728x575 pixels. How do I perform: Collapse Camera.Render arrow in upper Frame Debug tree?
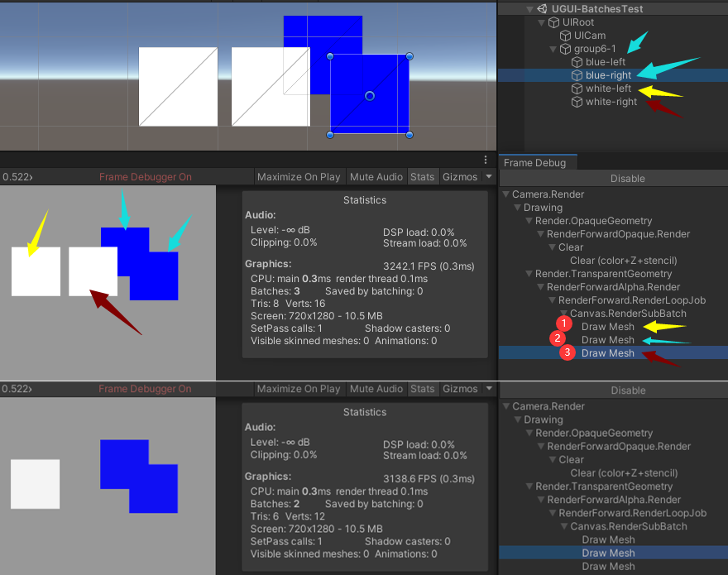[505, 194]
